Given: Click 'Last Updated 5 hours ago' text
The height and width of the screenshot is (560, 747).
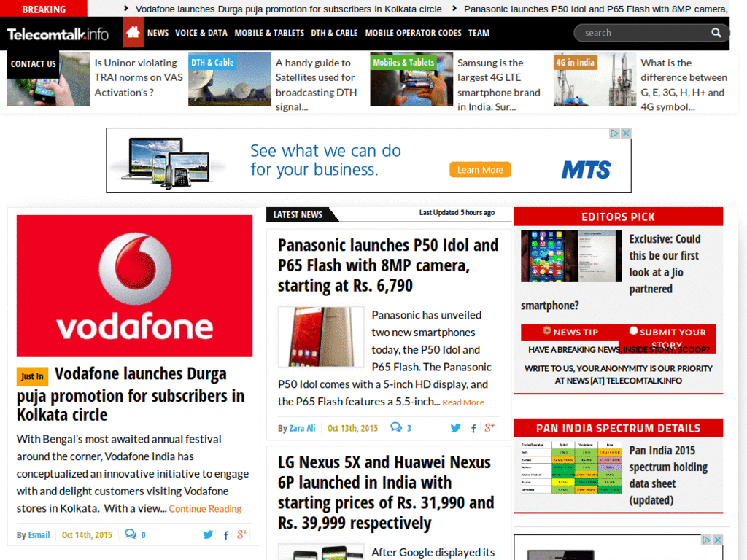Looking at the screenshot, I should click(x=457, y=212).
